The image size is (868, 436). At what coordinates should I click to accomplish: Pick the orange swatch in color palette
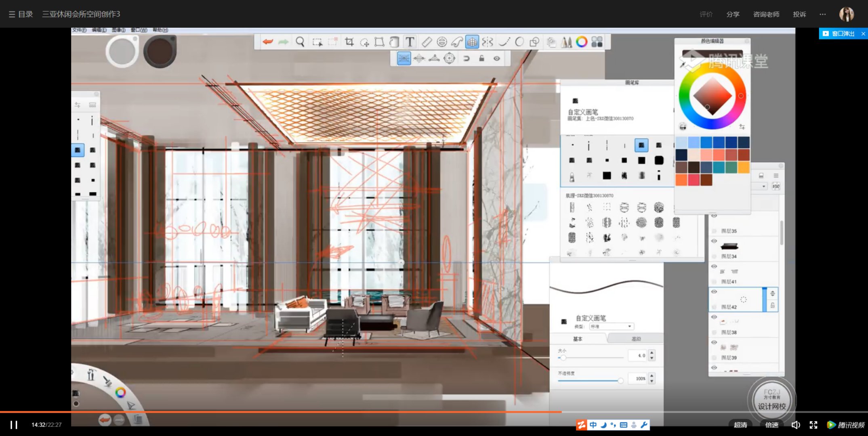coord(681,180)
